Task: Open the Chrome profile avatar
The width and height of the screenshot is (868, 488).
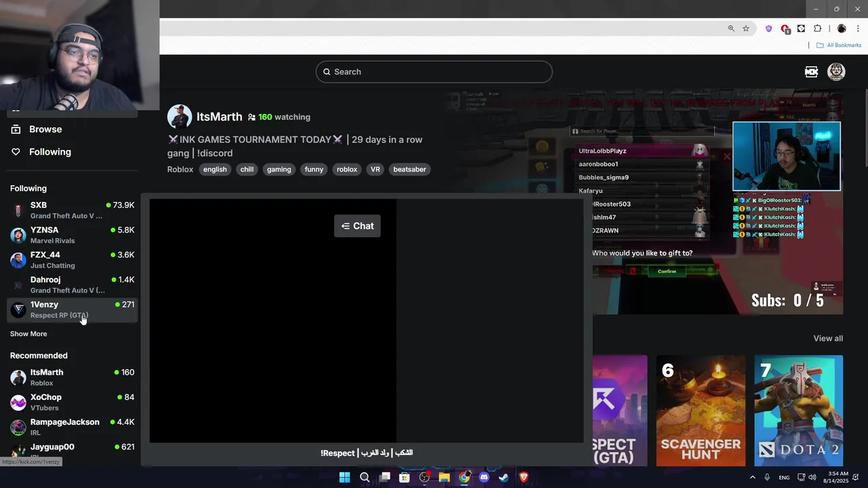Action: point(842,28)
